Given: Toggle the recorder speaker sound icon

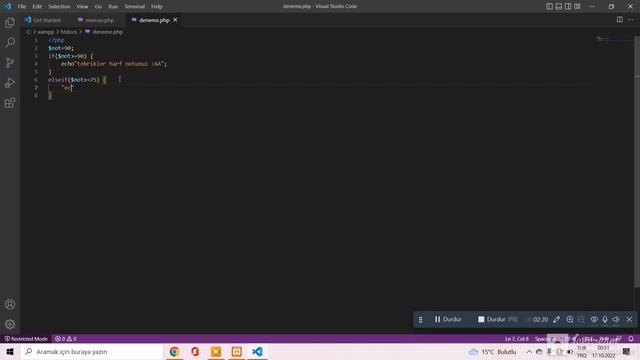Looking at the screenshot, I should click(x=616, y=319).
